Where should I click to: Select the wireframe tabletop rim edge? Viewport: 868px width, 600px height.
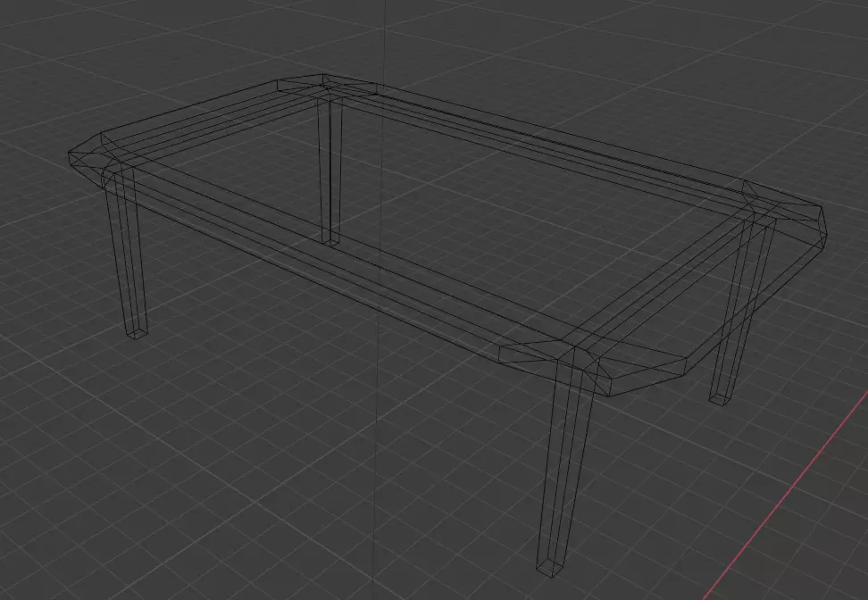[447, 235]
